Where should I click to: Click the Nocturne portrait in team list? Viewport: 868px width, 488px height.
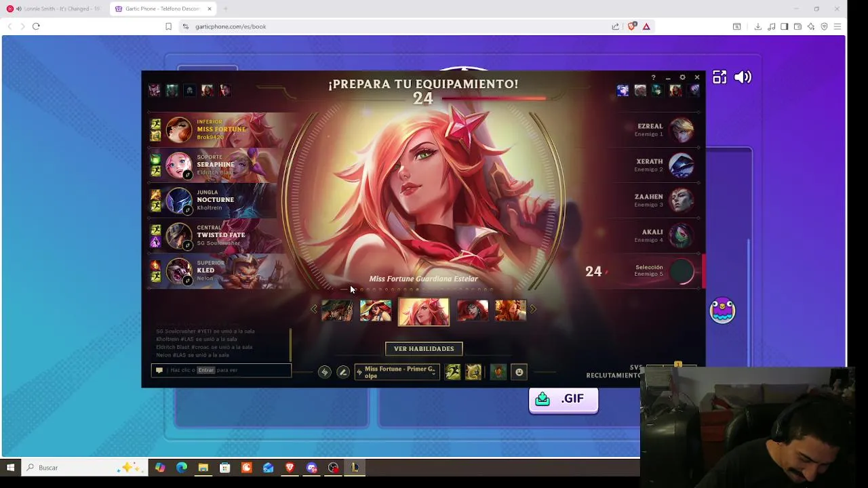pyautogui.click(x=179, y=200)
